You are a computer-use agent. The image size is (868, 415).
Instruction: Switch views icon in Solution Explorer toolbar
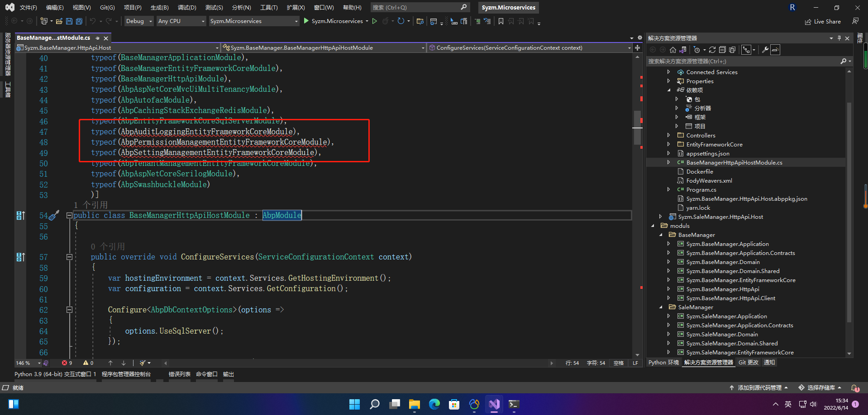[682, 50]
